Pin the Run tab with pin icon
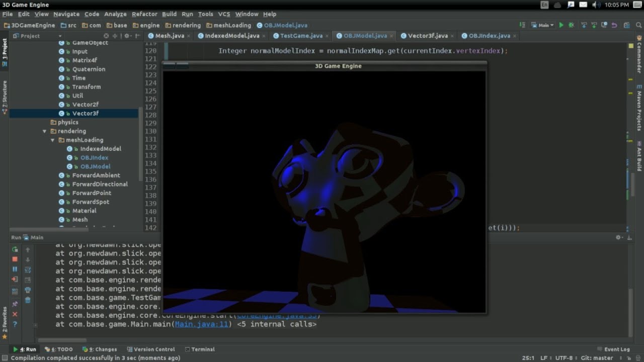 (x=15, y=304)
